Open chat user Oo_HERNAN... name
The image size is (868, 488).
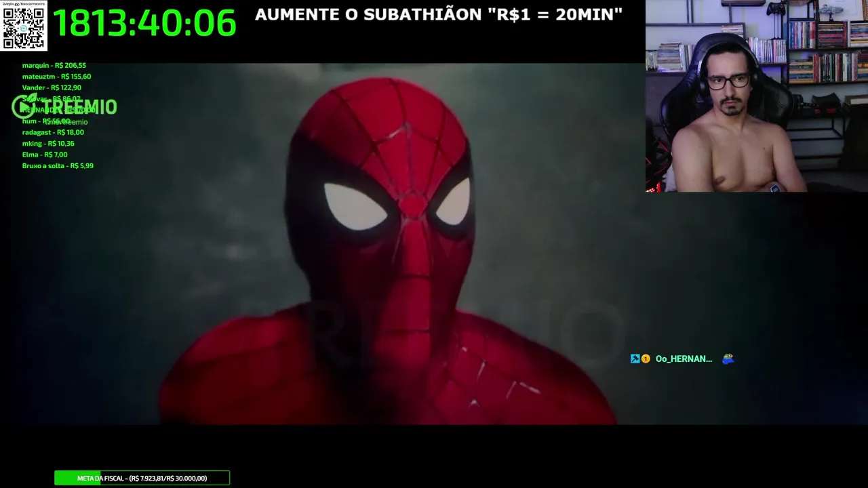pos(684,359)
